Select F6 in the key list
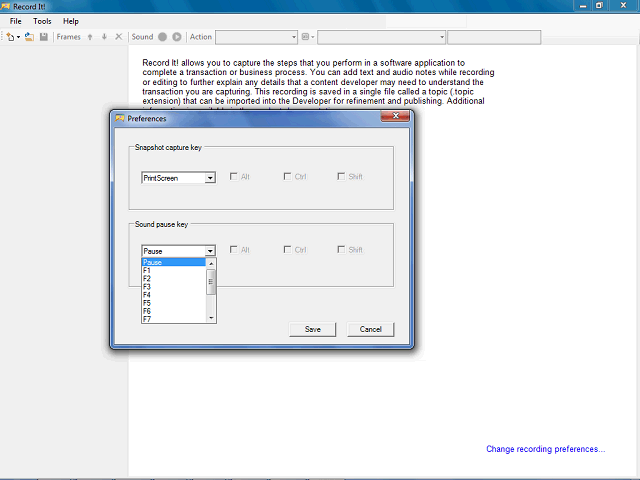This screenshot has height=480, width=640. tap(174, 311)
